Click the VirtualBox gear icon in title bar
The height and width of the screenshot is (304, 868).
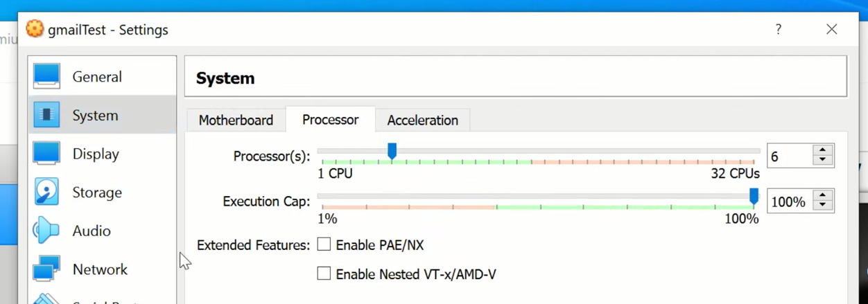point(35,29)
